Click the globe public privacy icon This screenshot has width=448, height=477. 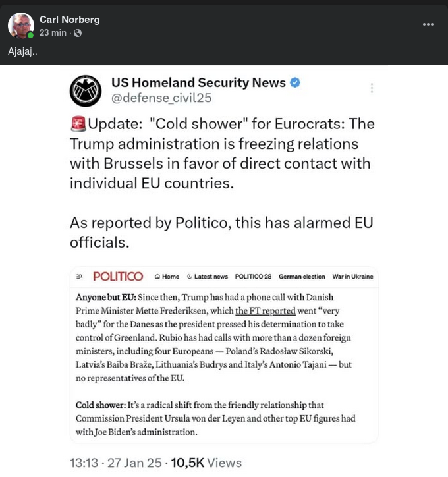click(x=78, y=33)
